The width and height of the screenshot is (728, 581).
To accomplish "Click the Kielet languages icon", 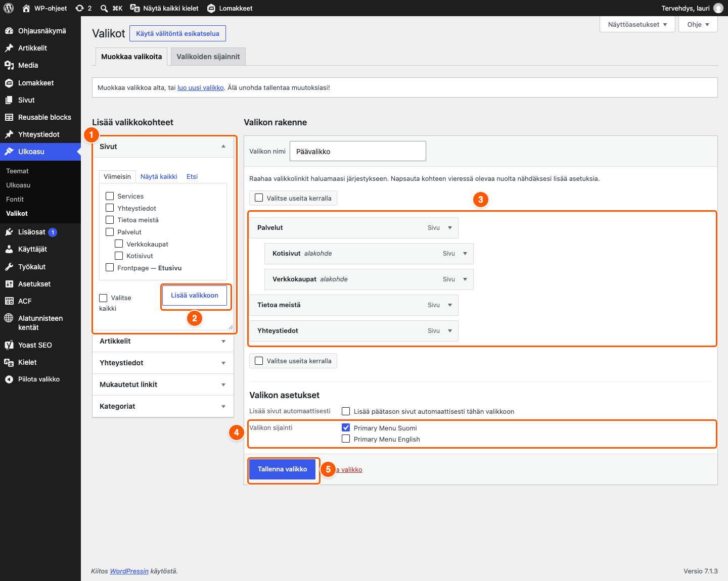I will 9,362.
